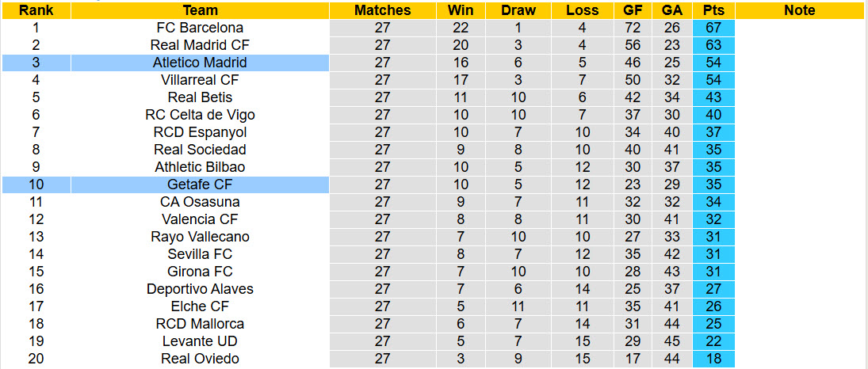
Task: Select the highlighted Getafe CF row
Action: [x=200, y=184]
